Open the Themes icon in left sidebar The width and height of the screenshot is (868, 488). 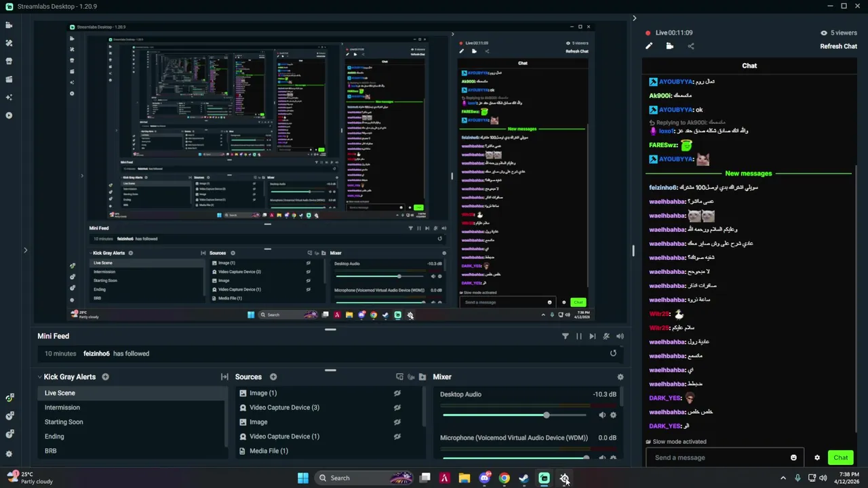point(9,43)
